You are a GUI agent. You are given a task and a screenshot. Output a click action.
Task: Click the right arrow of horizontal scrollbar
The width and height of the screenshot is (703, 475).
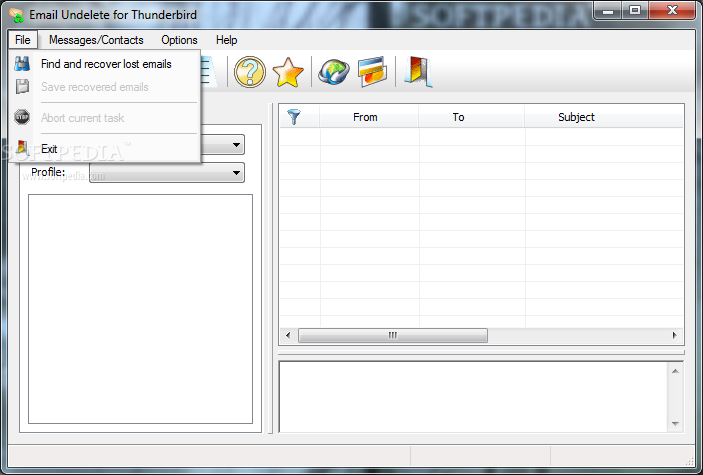(674, 336)
